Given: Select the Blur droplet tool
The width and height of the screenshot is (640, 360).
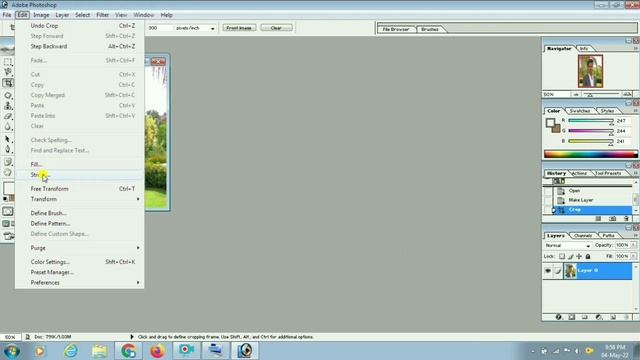Looking at the screenshot, I should click(x=8, y=127).
